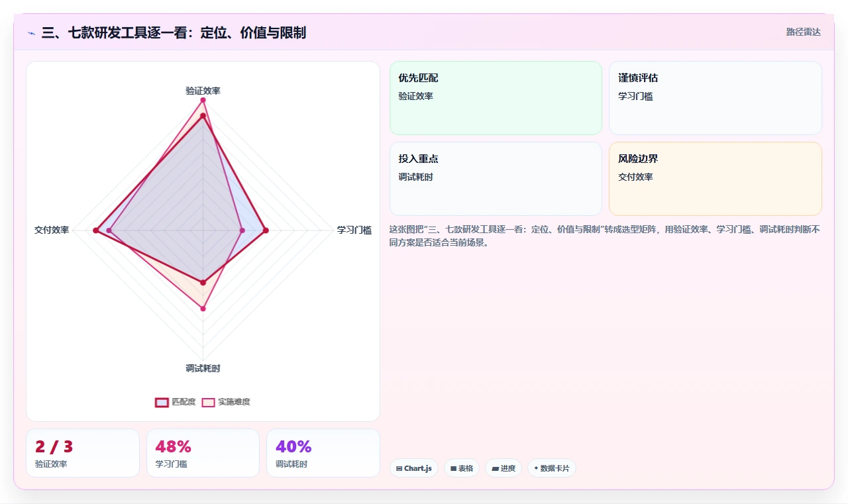848x504 pixels.
Task: Click the 实施难度 data point on 交付效率 axis
Action: click(109, 230)
